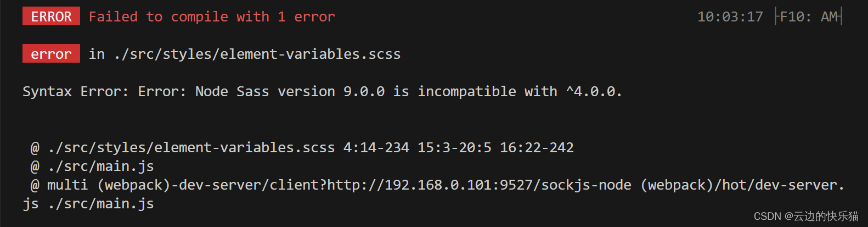Viewport: 868px width, 227px height.
Task: Click the "4:14-234" location reference
Action: [376, 147]
